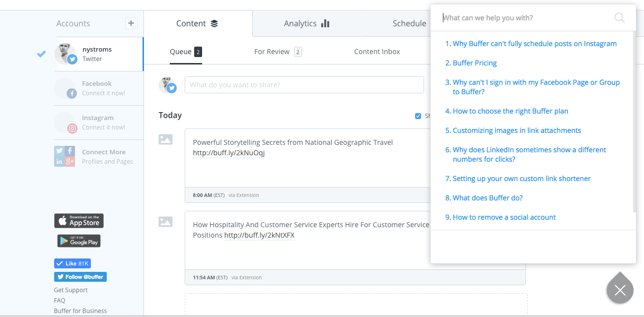Close the help widget with the X button
The height and width of the screenshot is (317, 644).
(620, 290)
